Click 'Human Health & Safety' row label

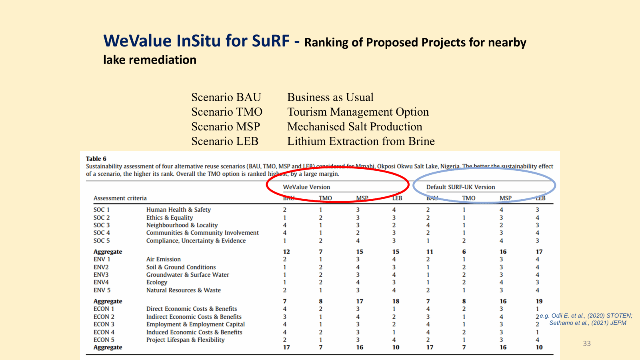pos(178,209)
